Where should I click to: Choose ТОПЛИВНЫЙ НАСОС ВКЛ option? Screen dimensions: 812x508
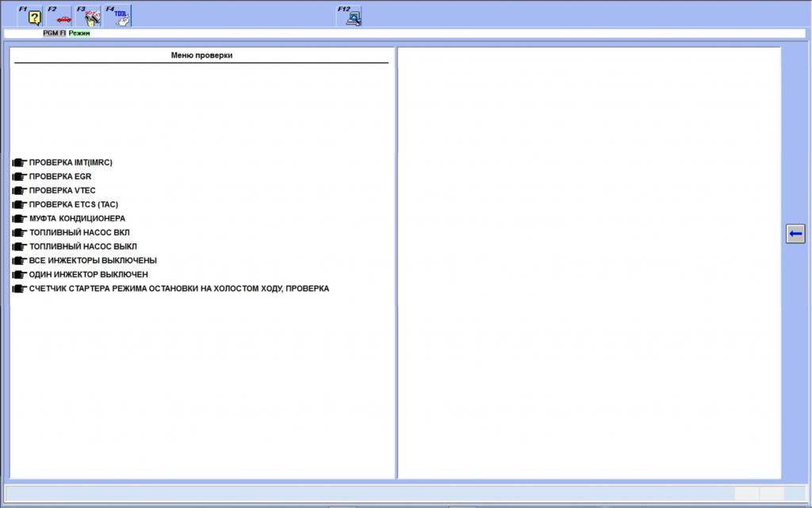(79, 232)
